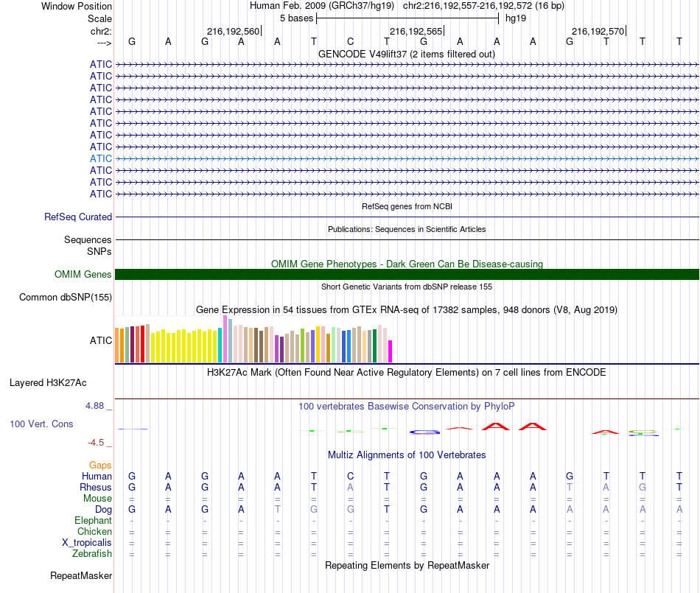Click the Layered H3K27Ac track label
The height and width of the screenshot is (593, 700).
click(x=48, y=383)
